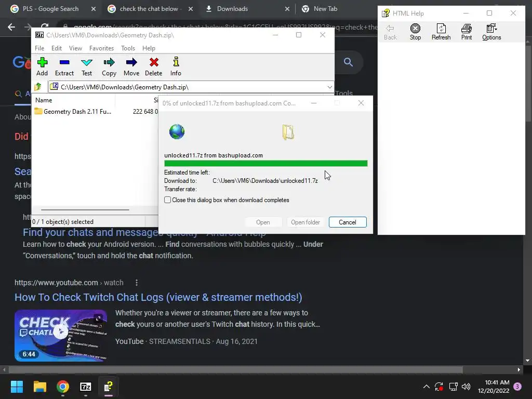
Task: Select the HTML Help taskbar icon
Action: click(x=108, y=387)
